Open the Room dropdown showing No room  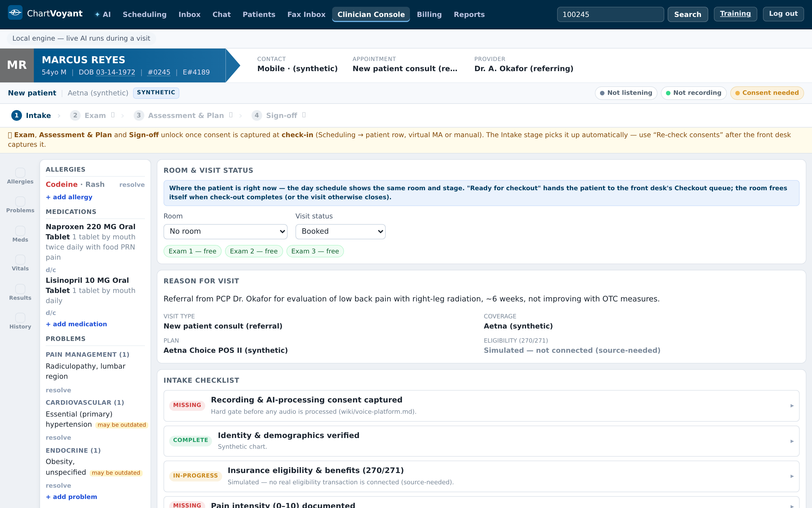(x=226, y=231)
